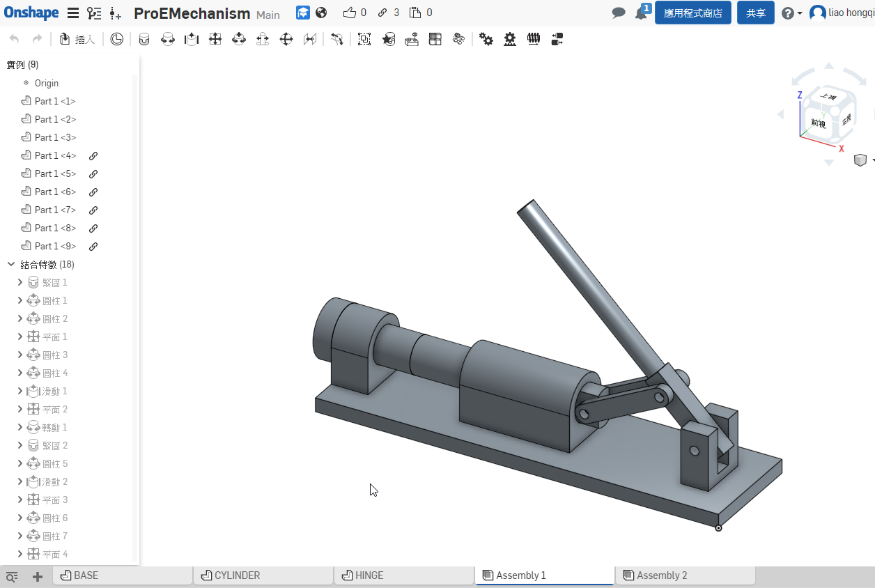Open the notifications bell

[x=641, y=13]
